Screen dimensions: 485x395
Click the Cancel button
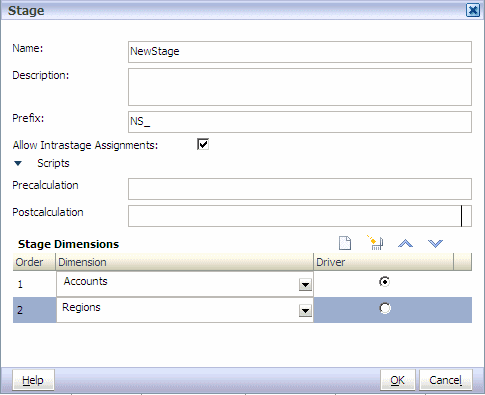446,380
